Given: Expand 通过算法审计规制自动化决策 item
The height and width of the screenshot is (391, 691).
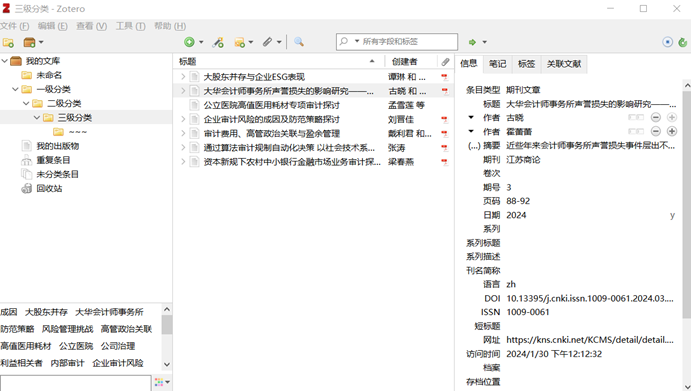Looking at the screenshot, I should (183, 148).
